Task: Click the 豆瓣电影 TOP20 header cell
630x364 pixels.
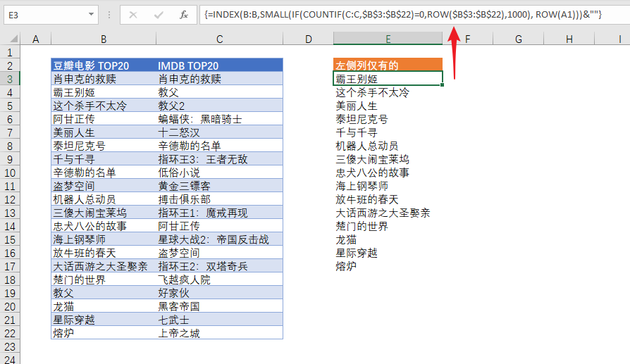Action: click(x=104, y=65)
